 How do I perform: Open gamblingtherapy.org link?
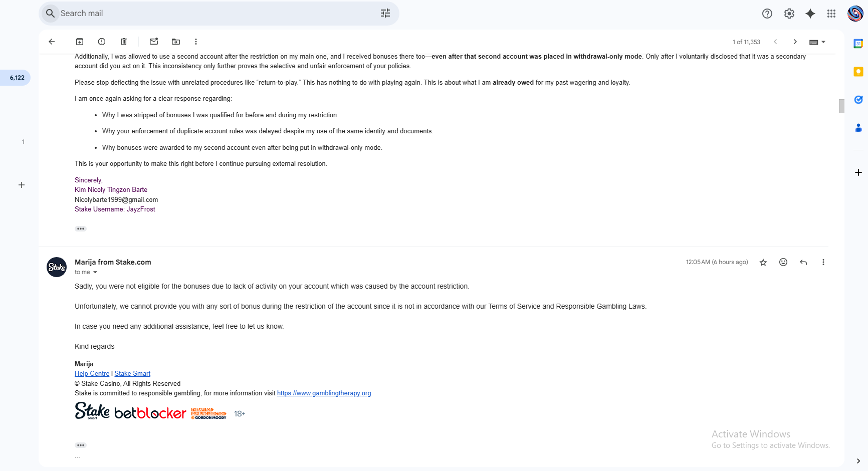click(x=324, y=393)
